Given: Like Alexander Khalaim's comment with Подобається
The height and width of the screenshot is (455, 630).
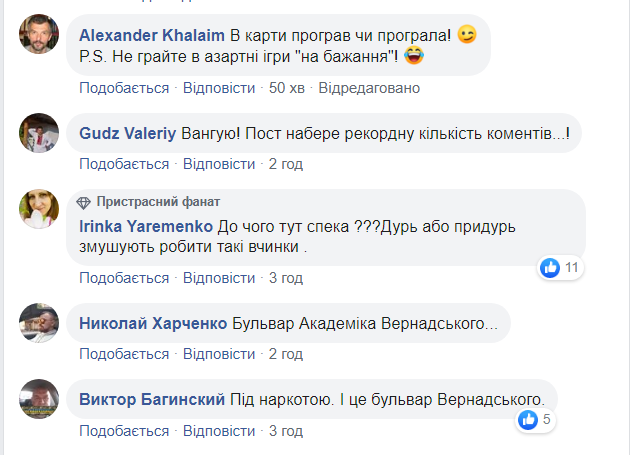Looking at the screenshot, I should [124, 87].
